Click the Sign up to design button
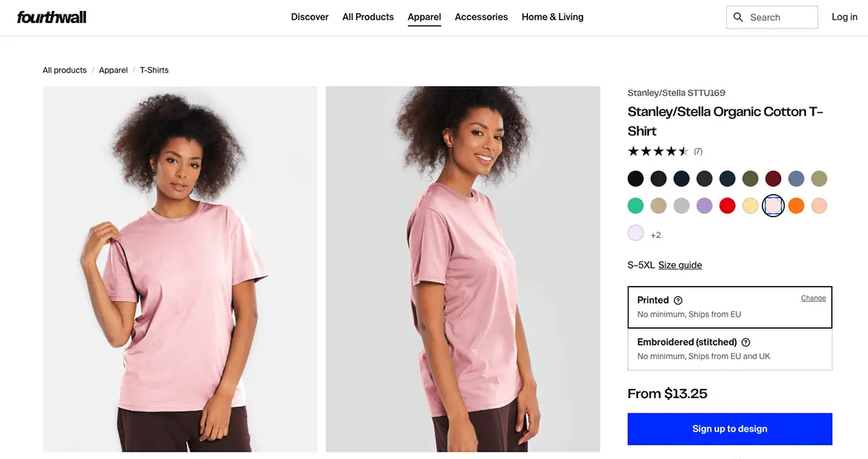 (x=729, y=429)
